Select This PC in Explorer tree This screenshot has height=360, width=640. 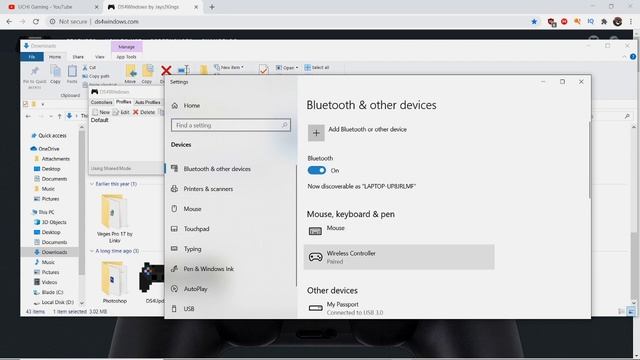point(43,212)
